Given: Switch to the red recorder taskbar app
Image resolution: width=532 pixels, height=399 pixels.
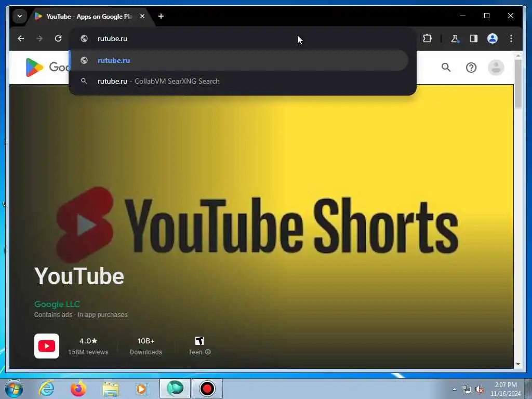Looking at the screenshot, I should point(207,389).
